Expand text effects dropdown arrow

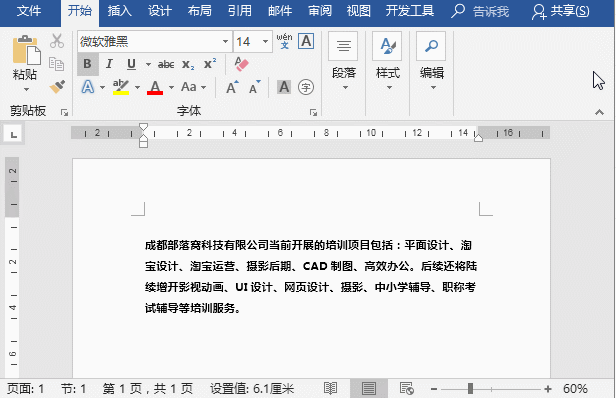tap(102, 87)
